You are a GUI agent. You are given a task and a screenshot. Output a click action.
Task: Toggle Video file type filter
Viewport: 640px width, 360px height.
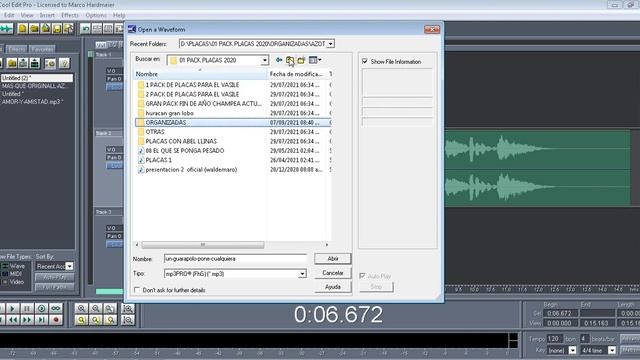tap(13, 282)
